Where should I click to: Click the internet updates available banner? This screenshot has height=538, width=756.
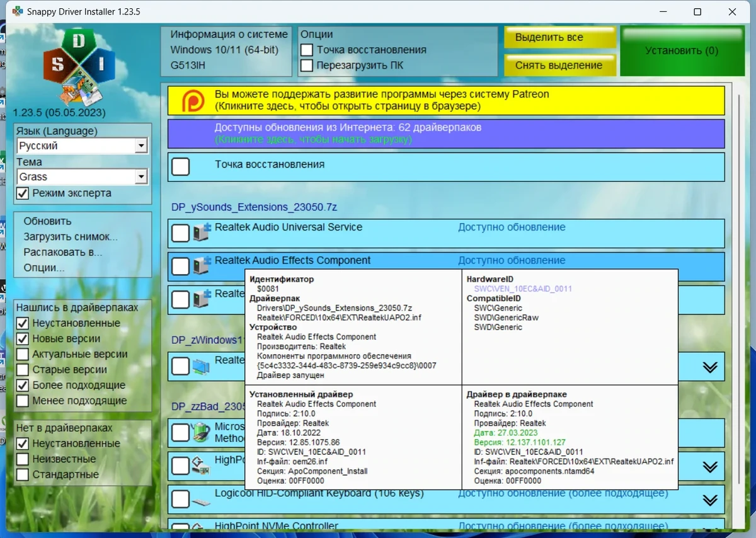point(446,134)
